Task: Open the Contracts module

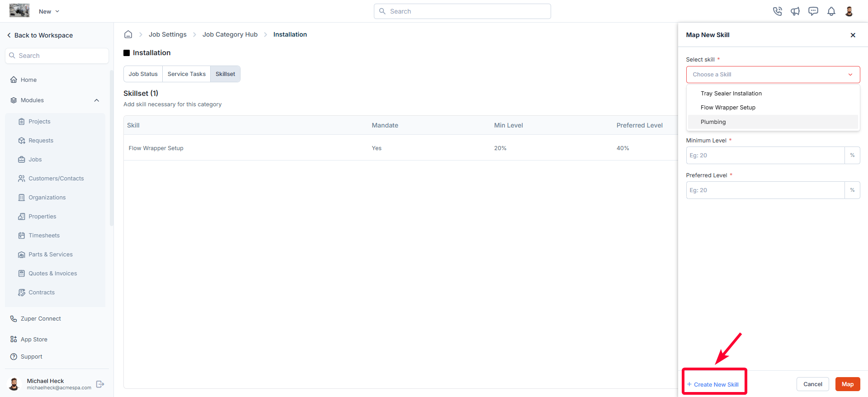Action: (36, 293)
